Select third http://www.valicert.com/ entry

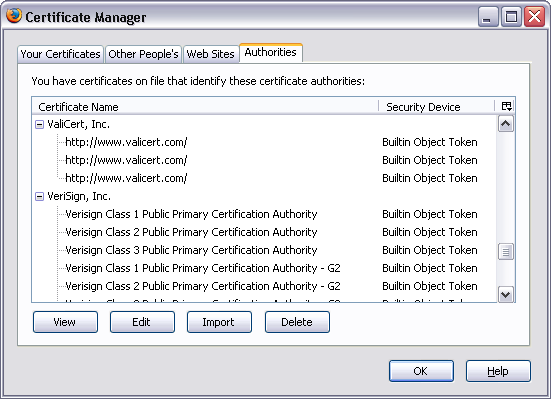point(264,178)
